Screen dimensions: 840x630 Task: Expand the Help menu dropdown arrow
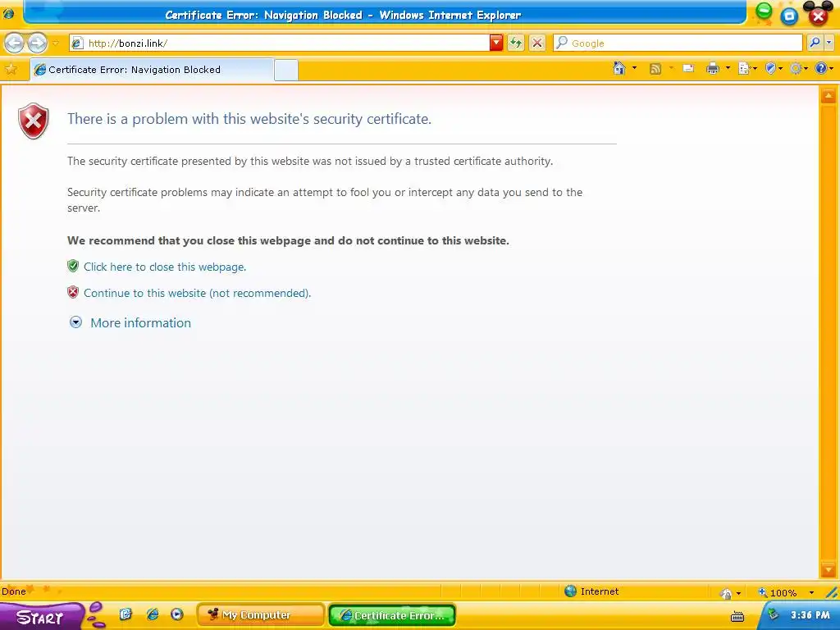[831, 69]
